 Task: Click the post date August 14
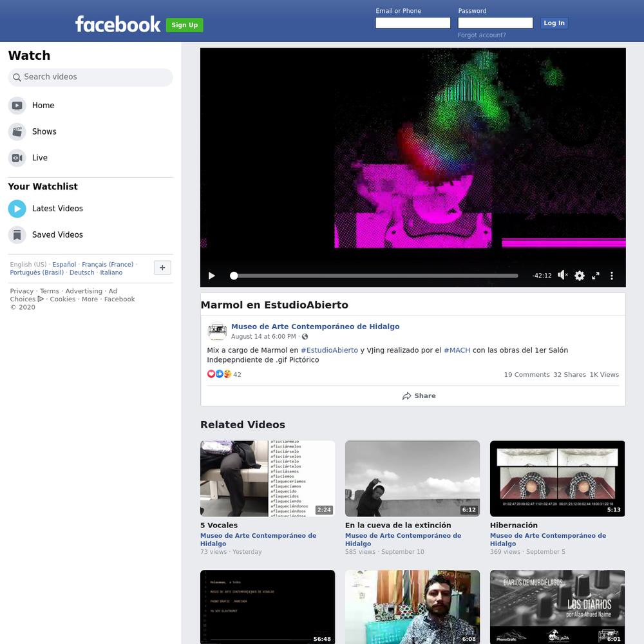[263, 337]
